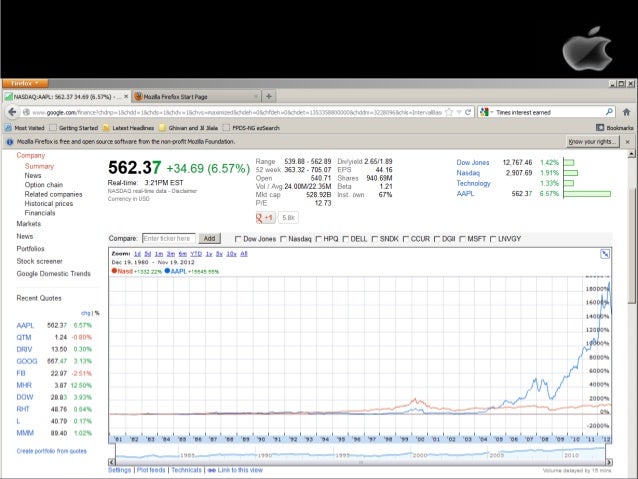638x479 pixels.
Task: Open Firefox home page icon
Action: (627, 112)
